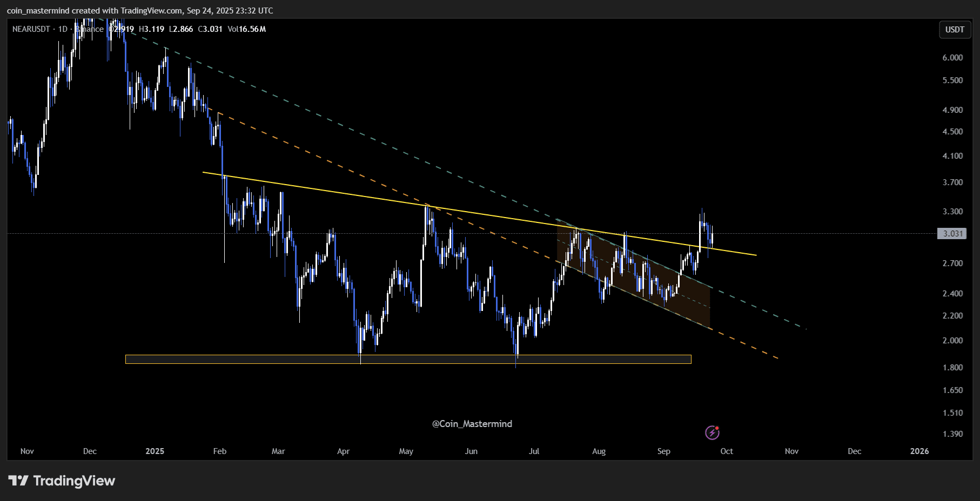Open the TradingView logo at the bottom
This screenshot has height=501, width=980.
62,480
